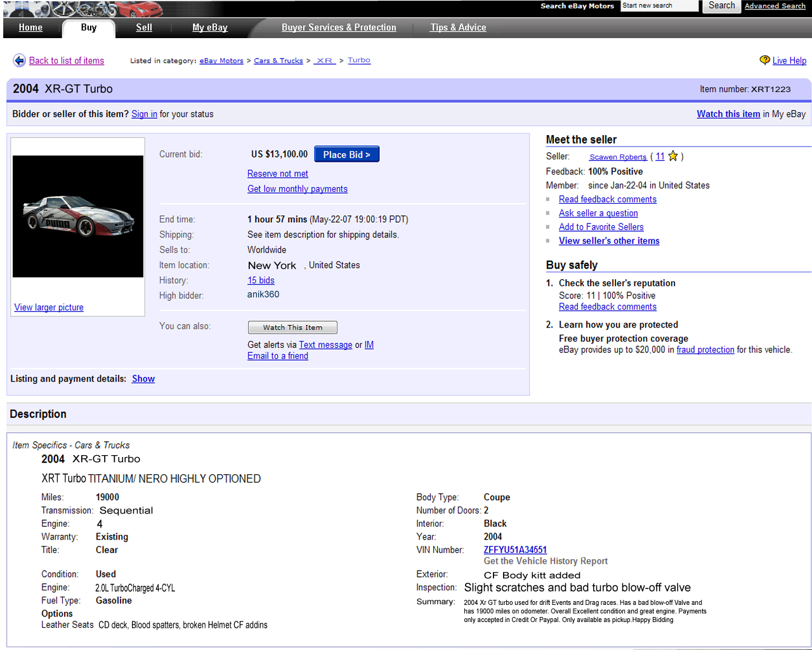The height and width of the screenshot is (650, 812).
Task: Click the current bid US $13,100.00
Action: click(279, 154)
